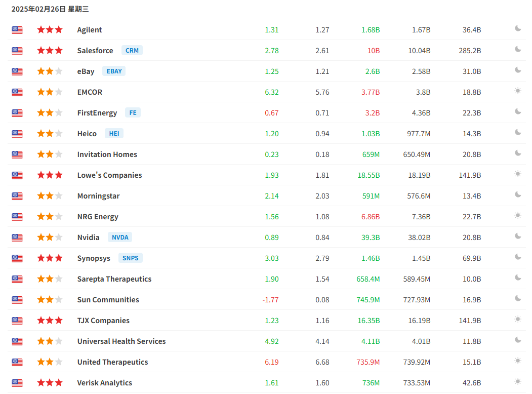532x394 pixels.
Task: Open Universal Health Services link
Action: 121,341
